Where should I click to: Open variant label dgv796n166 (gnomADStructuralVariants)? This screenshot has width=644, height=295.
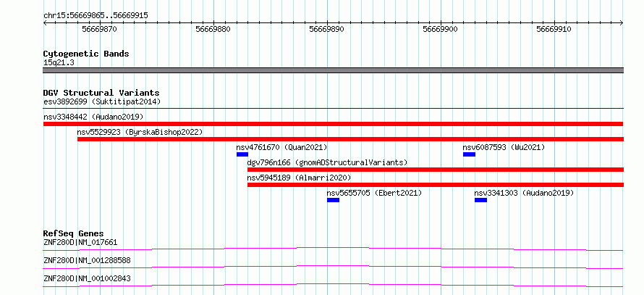(327, 162)
